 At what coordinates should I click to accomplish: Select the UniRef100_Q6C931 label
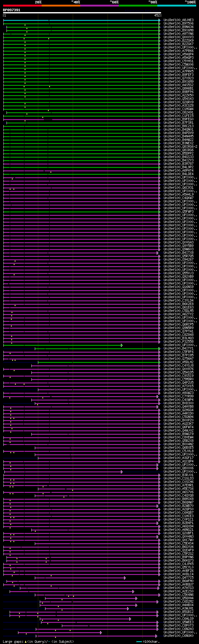(x=178, y=188)
